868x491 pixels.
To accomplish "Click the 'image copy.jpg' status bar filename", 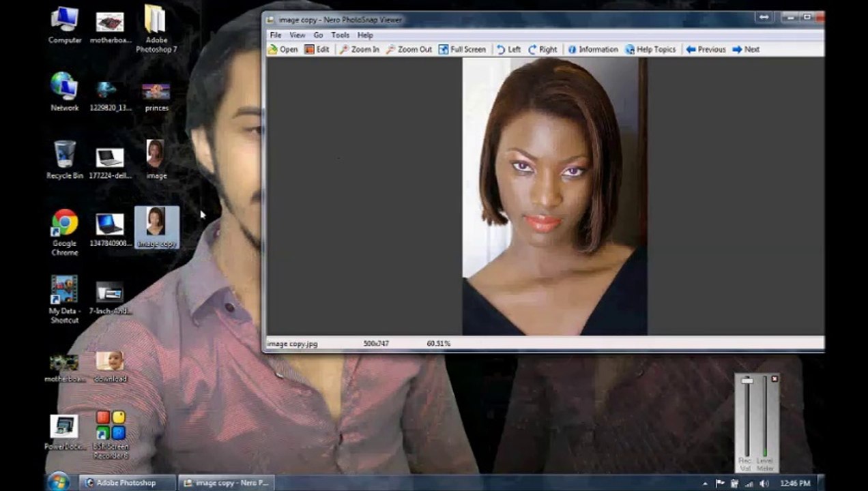I will point(292,344).
